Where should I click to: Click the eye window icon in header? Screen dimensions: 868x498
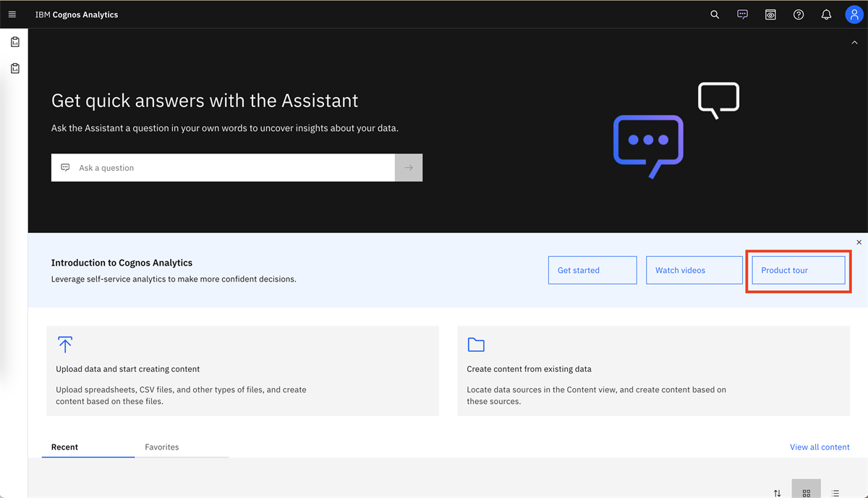point(770,14)
